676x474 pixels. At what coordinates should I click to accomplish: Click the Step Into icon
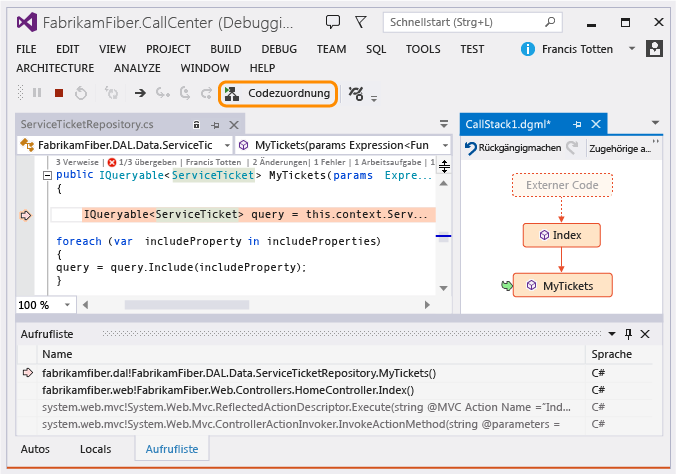(x=163, y=93)
